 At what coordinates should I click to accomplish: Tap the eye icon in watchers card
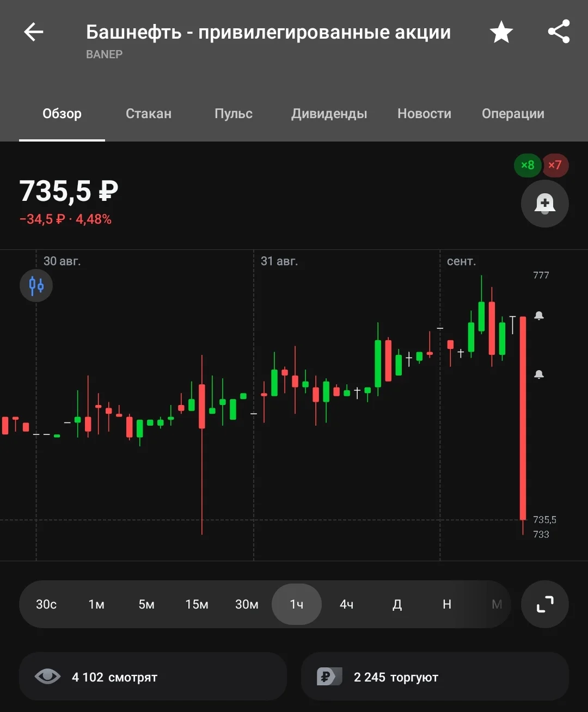(x=47, y=677)
